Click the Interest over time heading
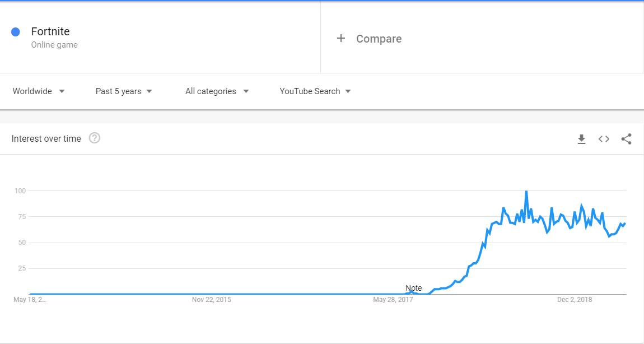 tap(46, 138)
